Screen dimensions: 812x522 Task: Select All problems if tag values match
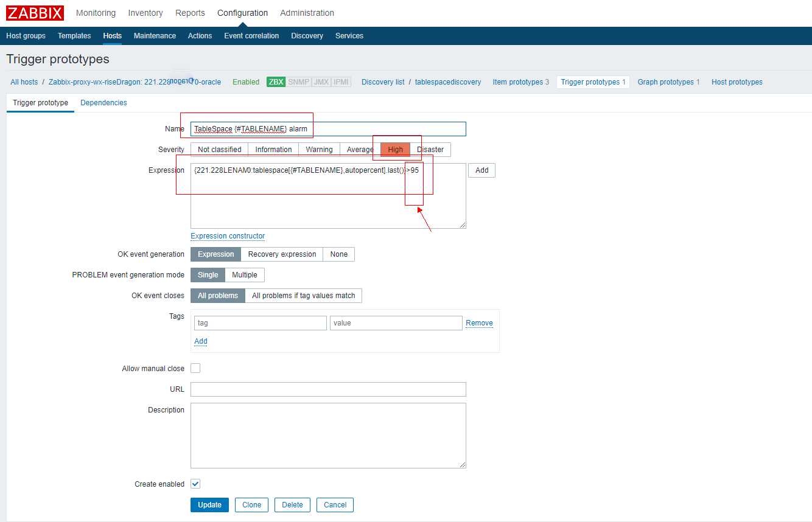coord(303,296)
